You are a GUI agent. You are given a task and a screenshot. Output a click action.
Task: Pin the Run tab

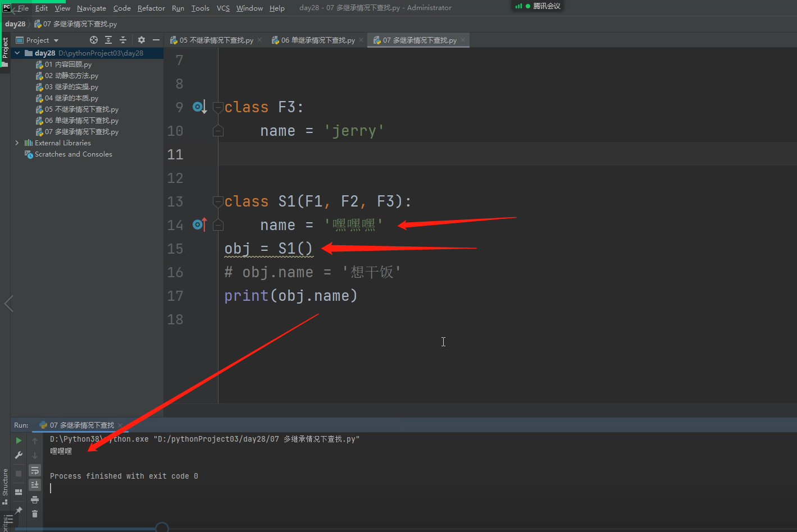[19, 510]
